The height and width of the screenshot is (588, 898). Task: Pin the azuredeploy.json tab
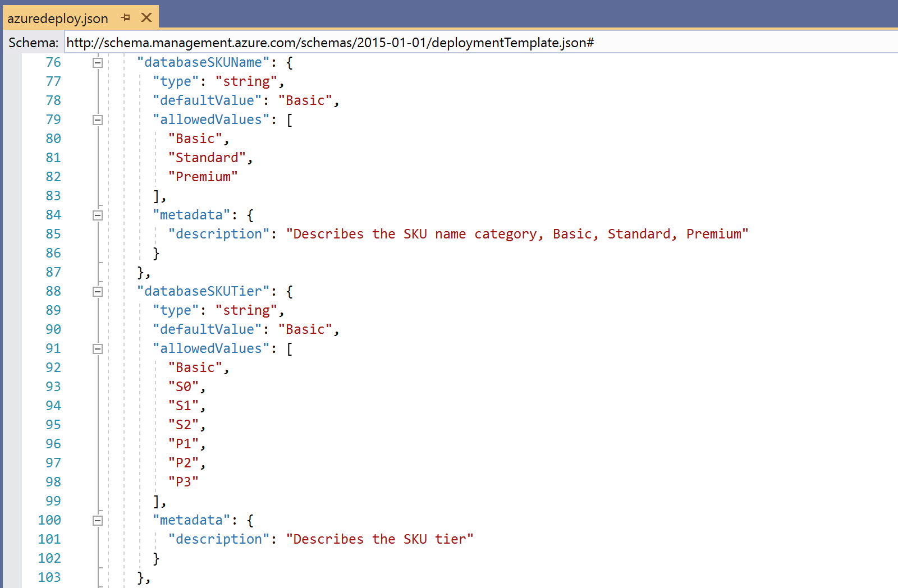pyautogui.click(x=126, y=18)
